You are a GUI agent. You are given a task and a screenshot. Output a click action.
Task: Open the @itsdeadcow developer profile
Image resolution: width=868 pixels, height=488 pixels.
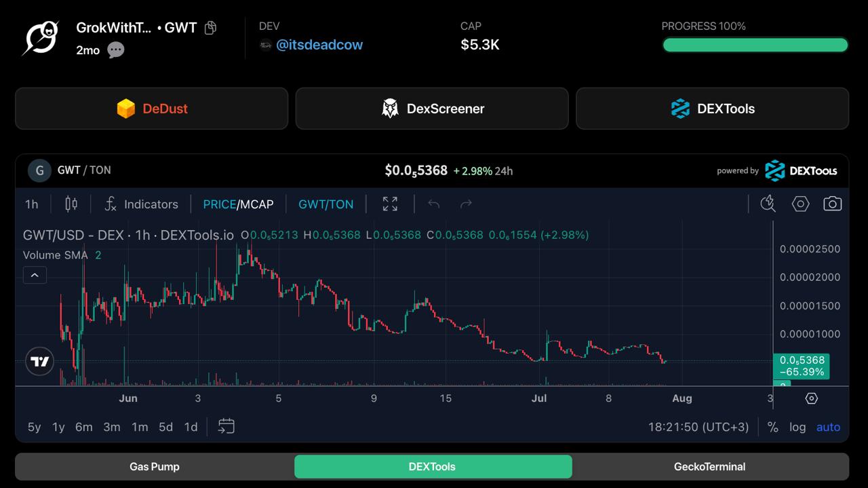click(319, 45)
